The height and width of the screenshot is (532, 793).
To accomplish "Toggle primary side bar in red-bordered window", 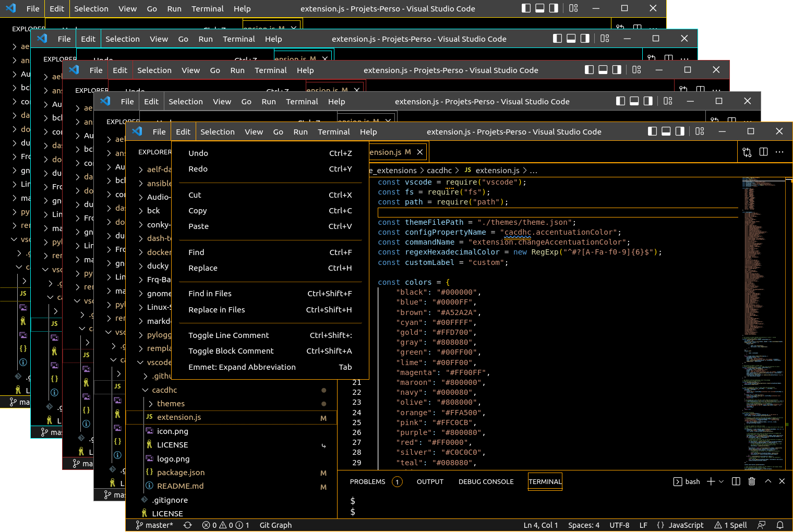I will tap(589, 70).
